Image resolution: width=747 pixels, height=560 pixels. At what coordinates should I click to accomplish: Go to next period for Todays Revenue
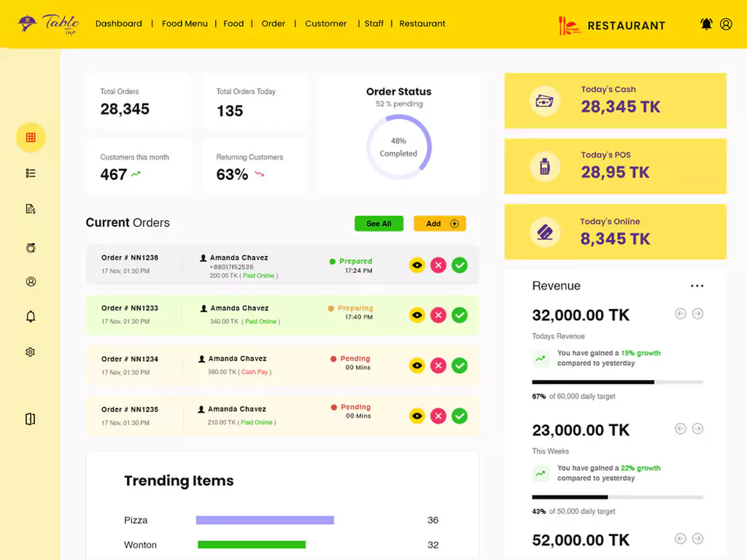[x=697, y=314]
